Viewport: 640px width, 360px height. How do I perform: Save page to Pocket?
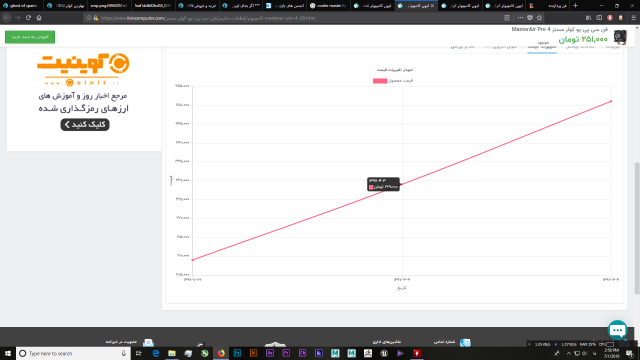click(530, 18)
